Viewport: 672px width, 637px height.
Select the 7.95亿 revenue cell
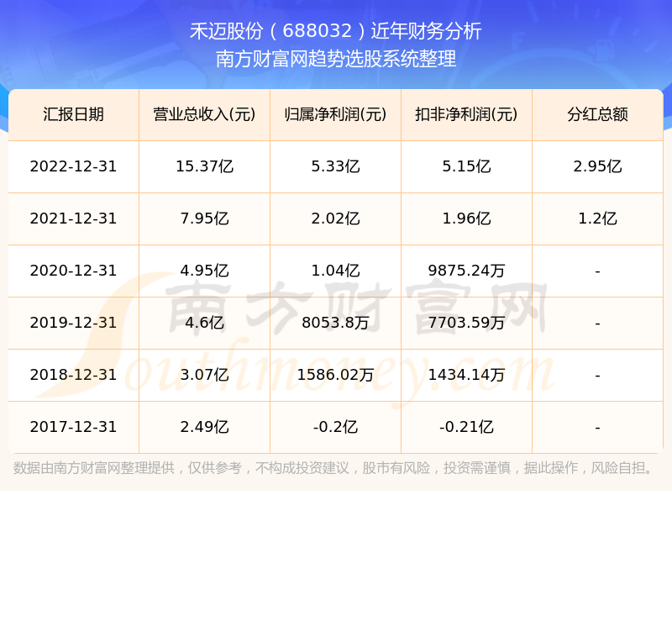pyautogui.click(x=204, y=218)
